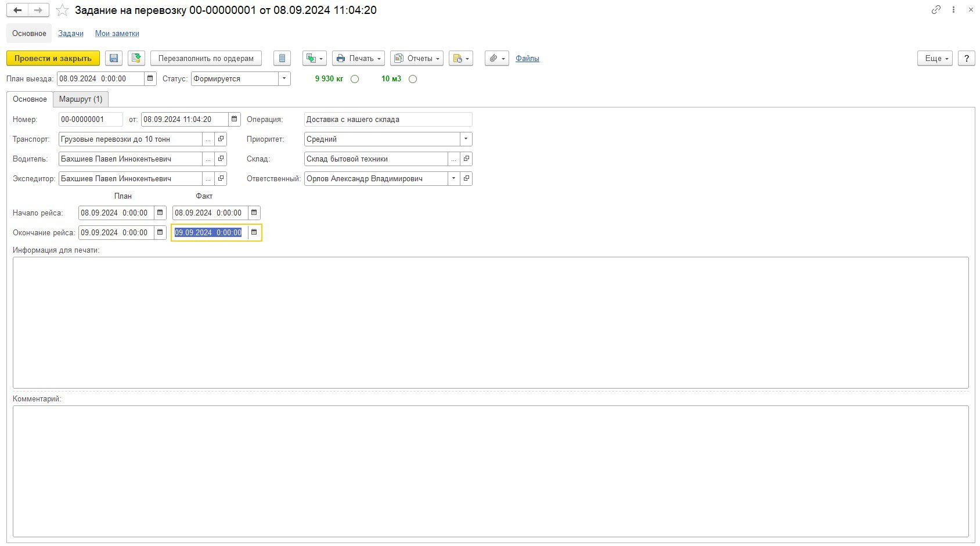The image size is (980, 546).
Task: Expand the Статус dropdown
Action: pyautogui.click(x=284, y=78)
